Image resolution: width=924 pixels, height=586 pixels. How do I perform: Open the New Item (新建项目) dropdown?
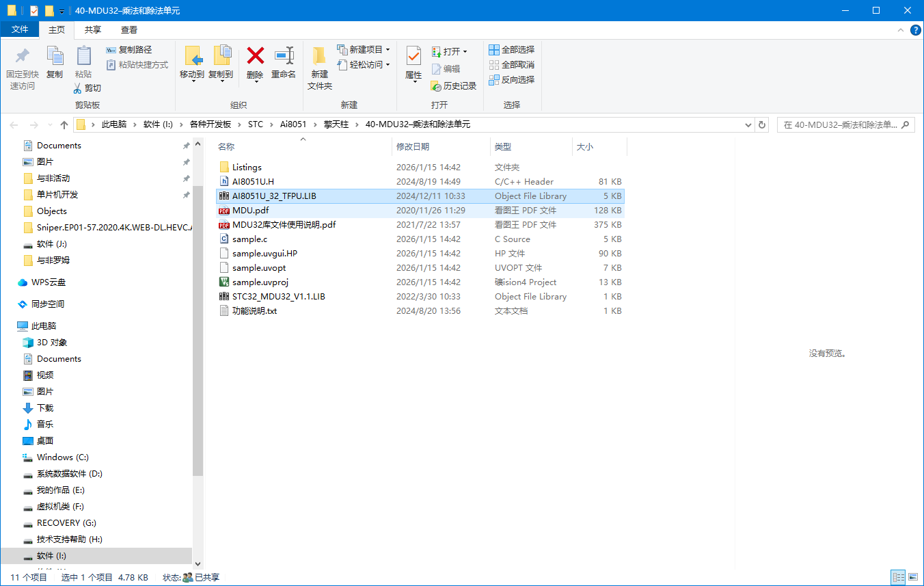388,50
